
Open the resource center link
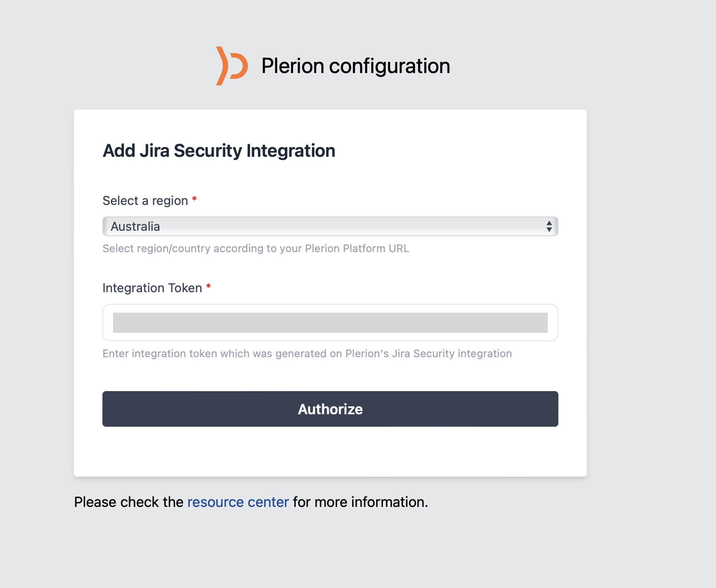238,502
